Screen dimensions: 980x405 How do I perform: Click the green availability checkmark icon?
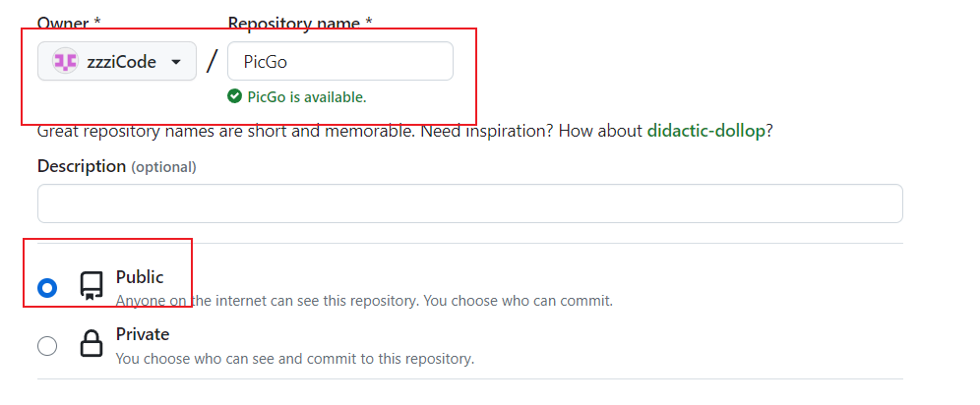234,96
